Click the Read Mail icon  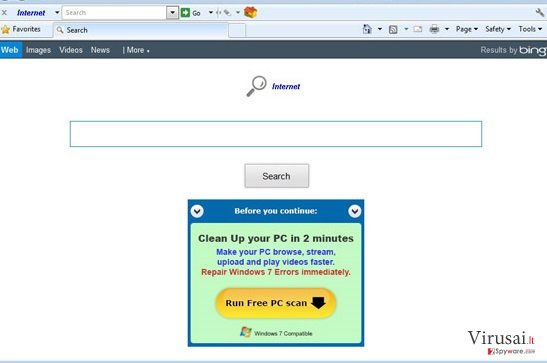click(x=418, y=29)
